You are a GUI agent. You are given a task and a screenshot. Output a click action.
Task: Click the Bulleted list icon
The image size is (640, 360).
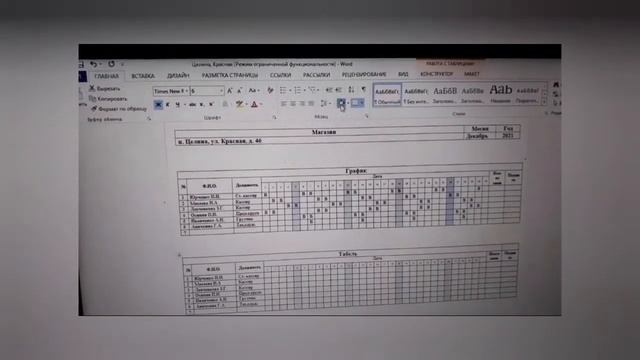(283, 90)
